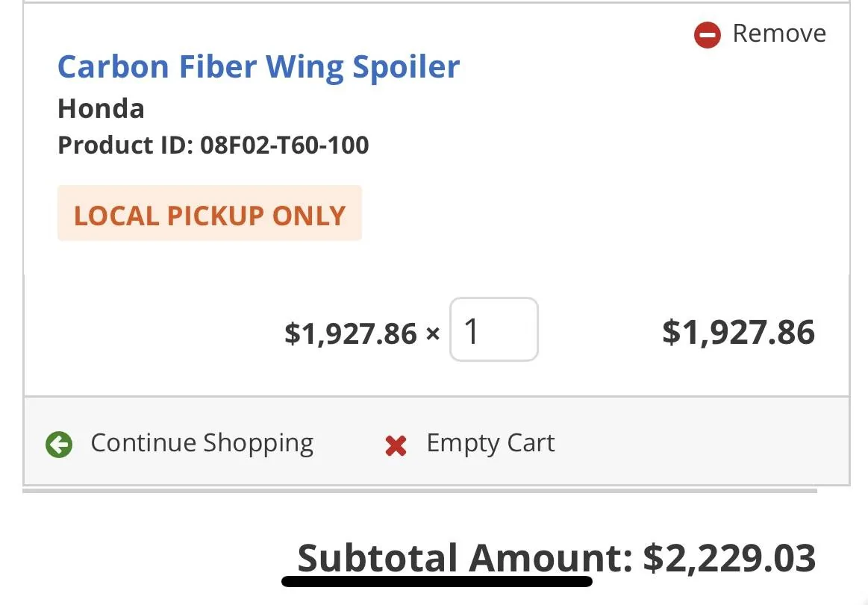Click the Honda brand name
The width and height of the screenshot is (868, 605).
[x=101, y=109]
